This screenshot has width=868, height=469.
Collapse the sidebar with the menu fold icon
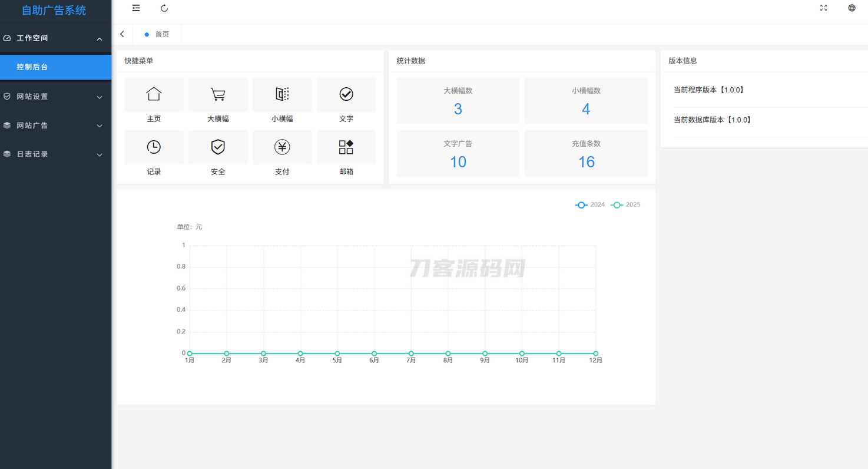pos(136,8)
